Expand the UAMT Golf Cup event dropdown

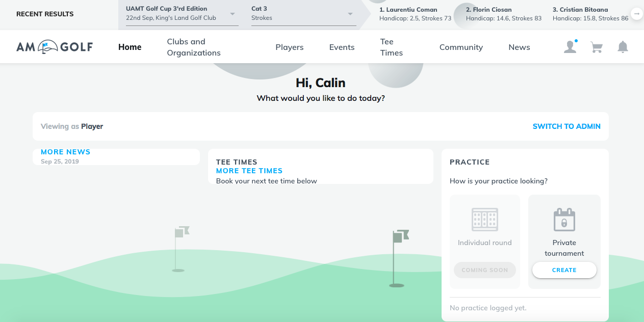click(x=182, y=14)
